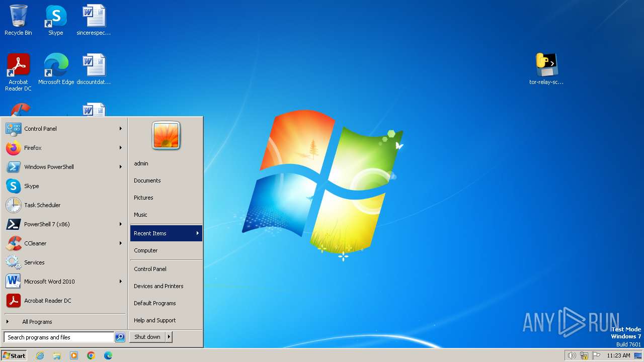Screen dimensions: 644x362
Task: Open Windows Media Player from the taskbar
Action: pos(74,355)
